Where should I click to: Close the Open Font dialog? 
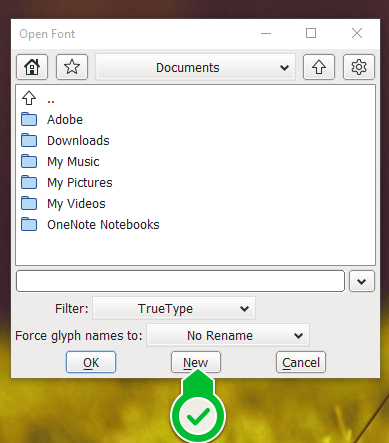tap(357, 33)
